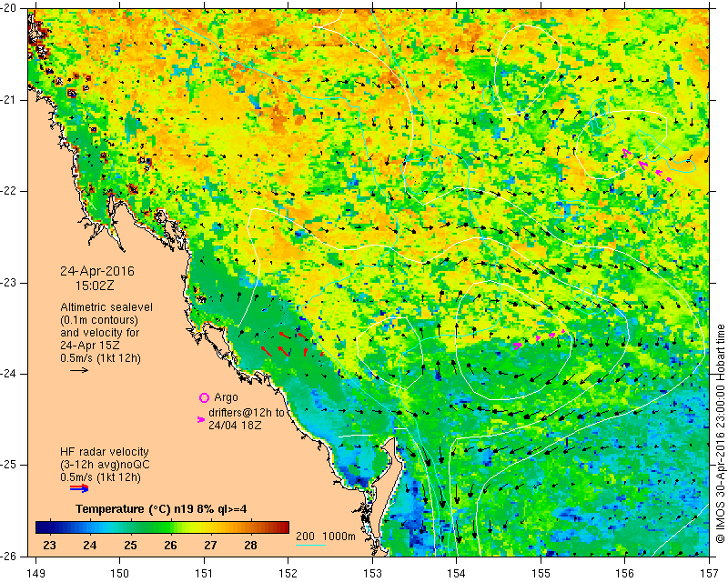Screen dimensions: 728x582
Task: Click the longitude axis label 150
Action: click(120, 574)
